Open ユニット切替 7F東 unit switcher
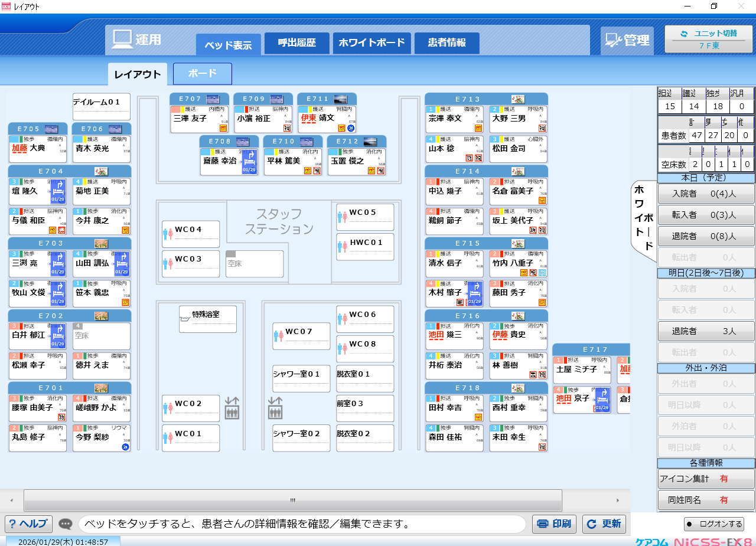Screen dimensions: 756x546 click(708, 39)
